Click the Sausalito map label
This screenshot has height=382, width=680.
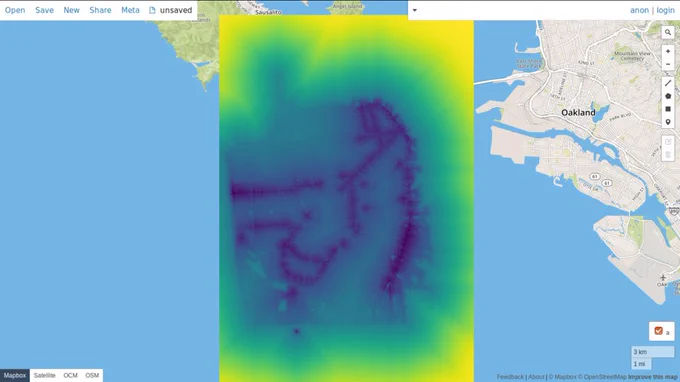268,12
